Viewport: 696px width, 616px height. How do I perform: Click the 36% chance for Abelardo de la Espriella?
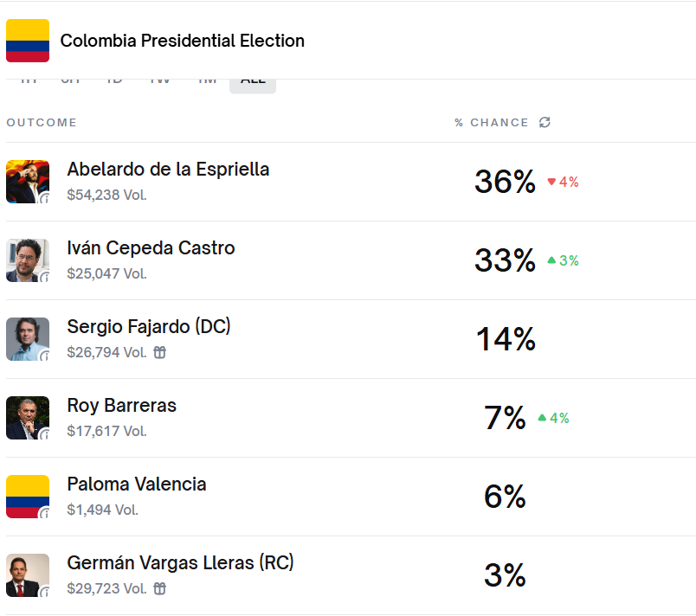click(x=505, y=182)
